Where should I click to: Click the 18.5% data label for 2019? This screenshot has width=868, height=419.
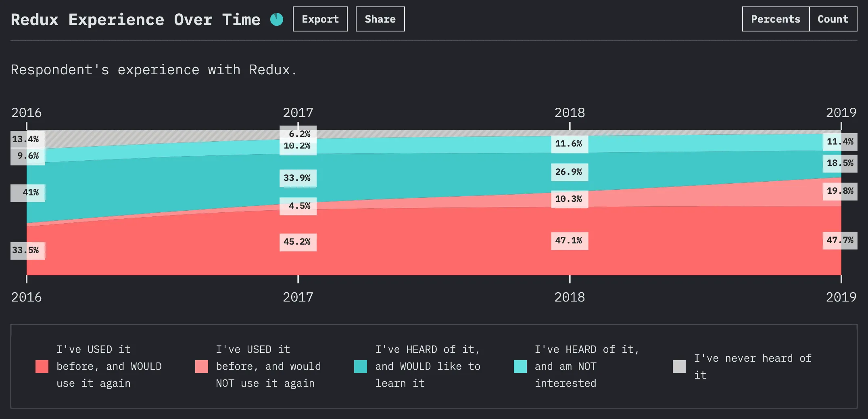[x=840, y=163]
